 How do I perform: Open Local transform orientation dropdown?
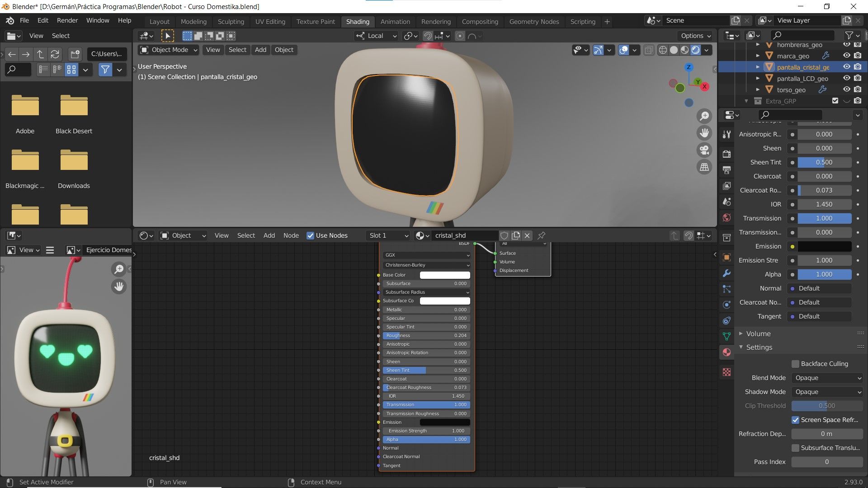point(377,36)
